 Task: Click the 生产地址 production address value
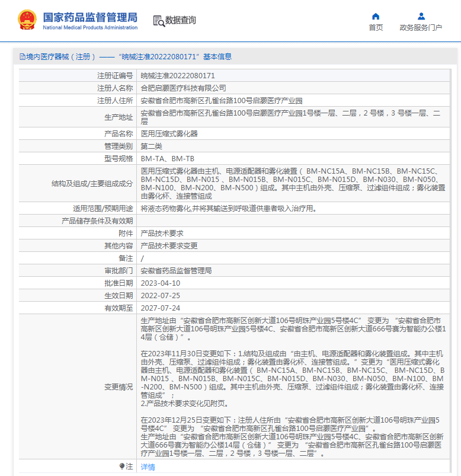291,117
